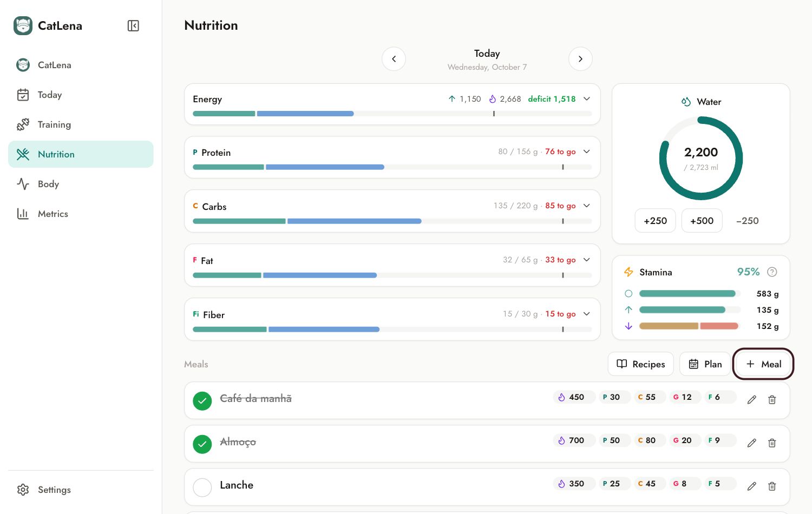Click the water intake ring showing 2,200
812x514 pixels.
pos(701,159)
